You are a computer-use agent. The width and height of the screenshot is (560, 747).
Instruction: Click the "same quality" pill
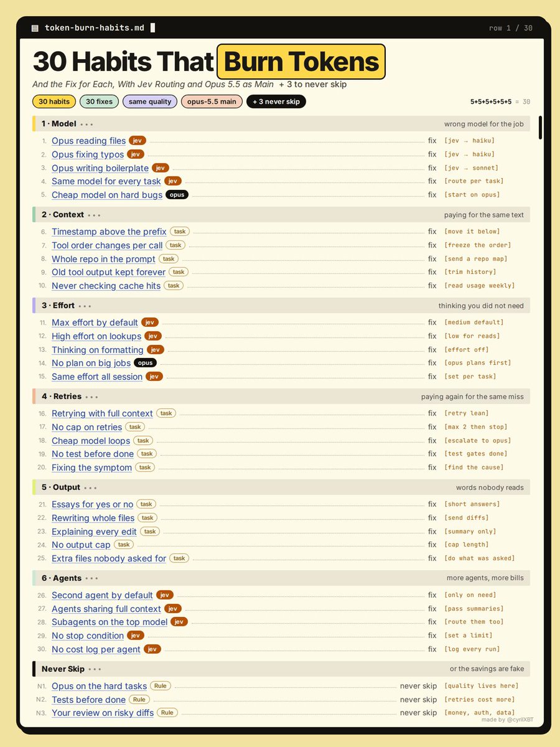pyautogui.click(x=150, y=101)
